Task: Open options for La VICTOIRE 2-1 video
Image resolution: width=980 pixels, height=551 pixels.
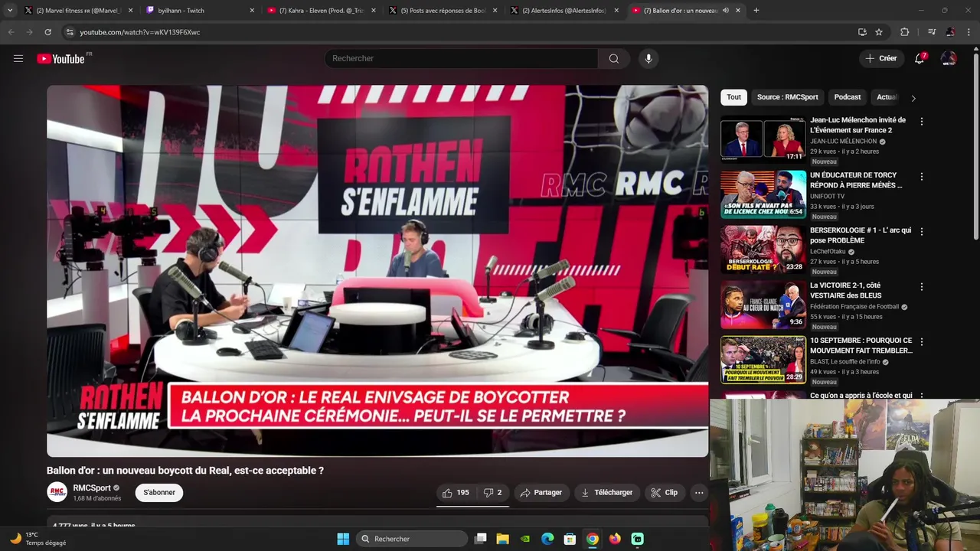Action: click(x=922, y=287)
